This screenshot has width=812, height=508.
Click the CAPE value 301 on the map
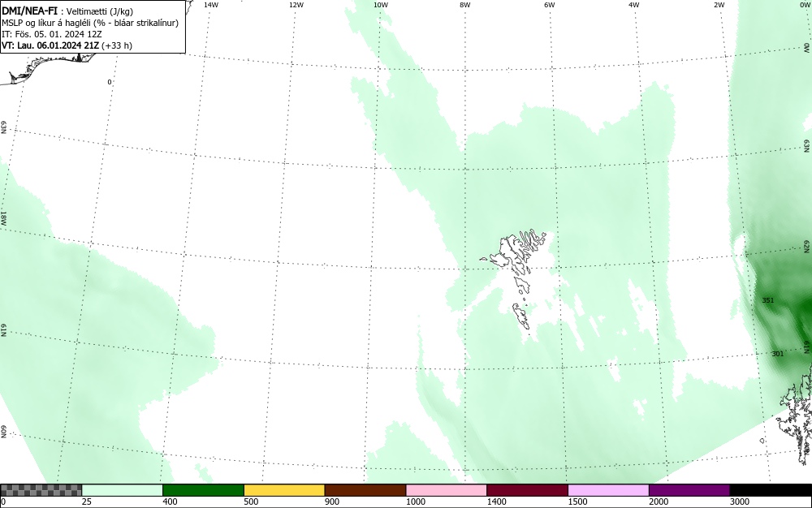click(x=777, y=354)
